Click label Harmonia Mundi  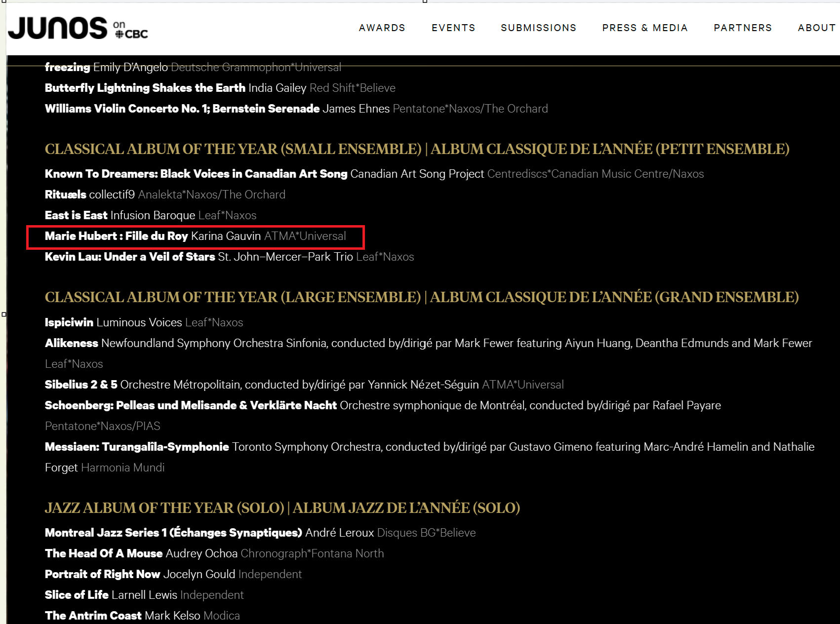coord(123,468)
